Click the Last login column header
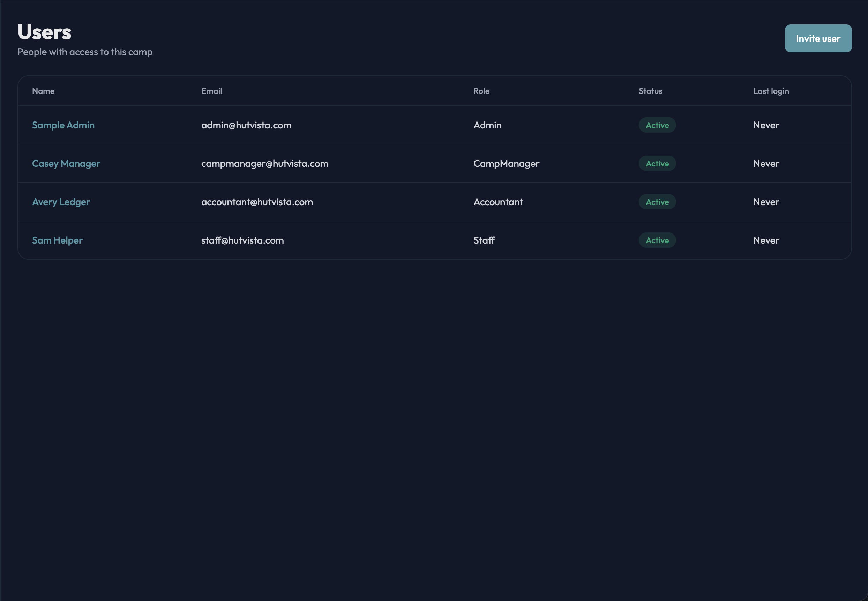The width and height of the screenshot is (868, 601). point(771,91)
